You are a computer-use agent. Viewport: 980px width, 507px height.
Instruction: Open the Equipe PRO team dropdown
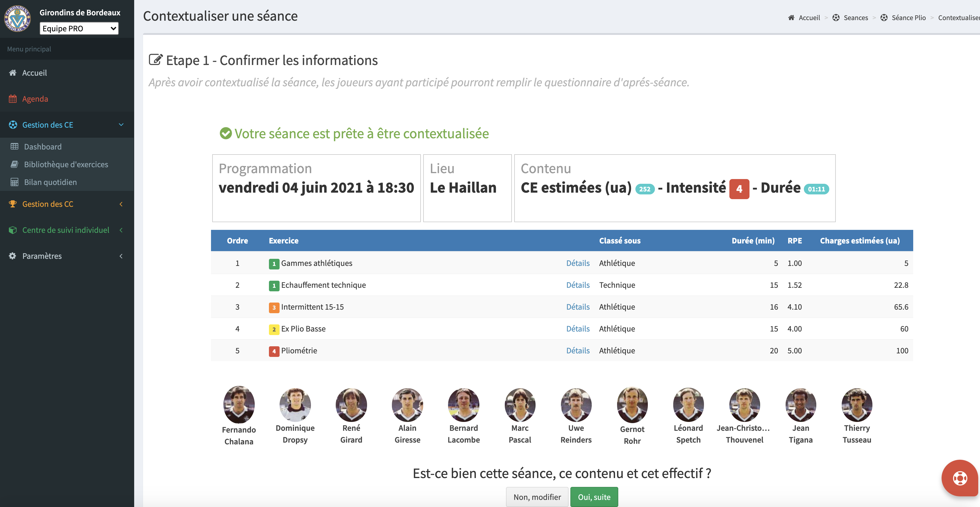(x=79, y=29)
